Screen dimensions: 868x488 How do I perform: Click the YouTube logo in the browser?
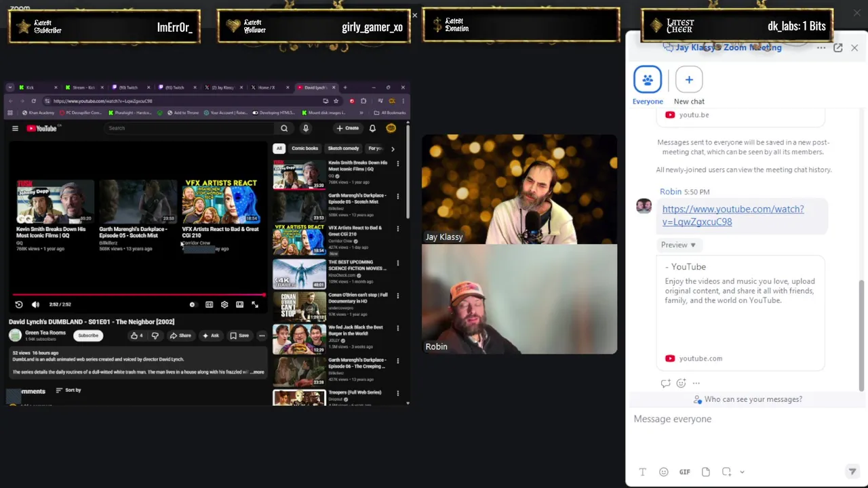coord(42,128)
